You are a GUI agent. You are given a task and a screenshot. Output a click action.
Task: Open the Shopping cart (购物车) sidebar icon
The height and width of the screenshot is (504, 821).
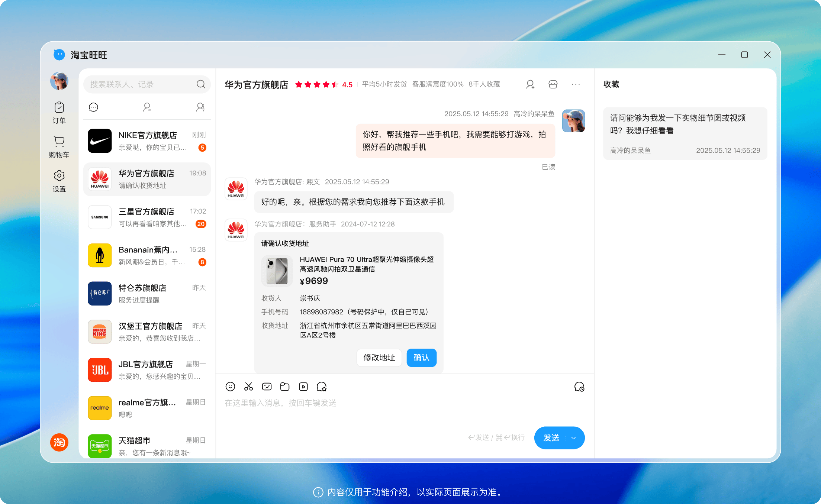(59, 147)
